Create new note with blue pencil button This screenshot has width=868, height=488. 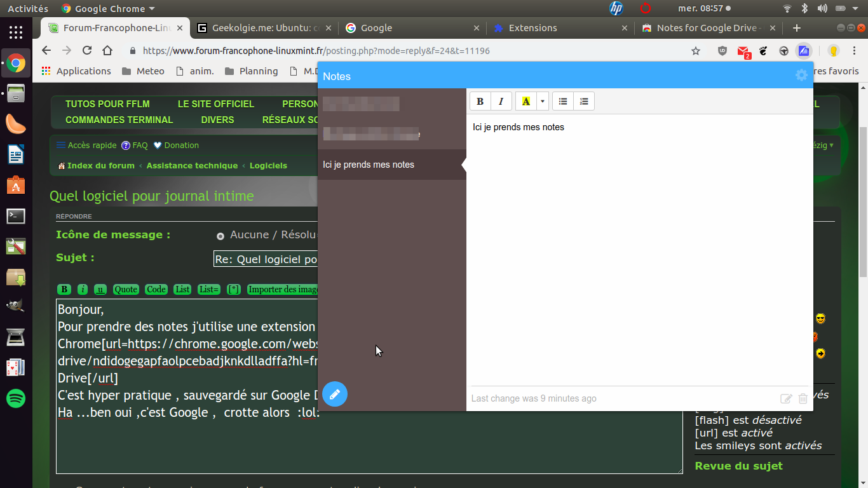click(x=335, y=394)
